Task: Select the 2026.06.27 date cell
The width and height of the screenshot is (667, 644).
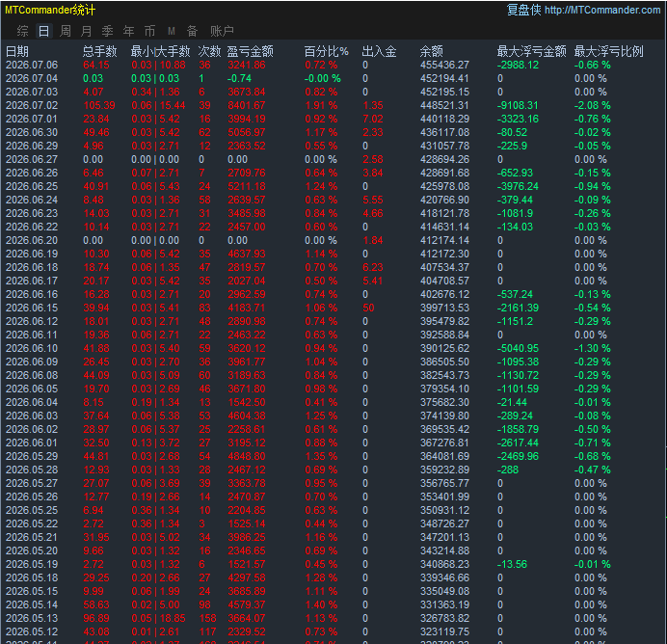Action: pos(32,159)
